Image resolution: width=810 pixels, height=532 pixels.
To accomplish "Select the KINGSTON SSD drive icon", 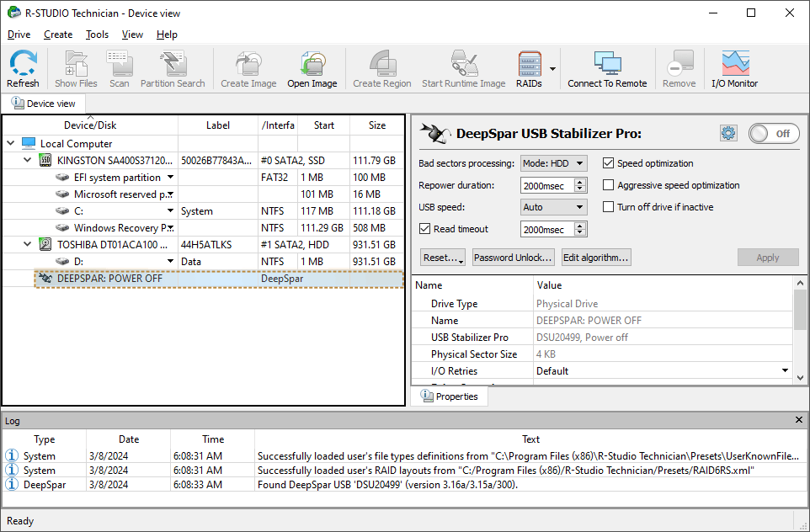I will point(45,160).
